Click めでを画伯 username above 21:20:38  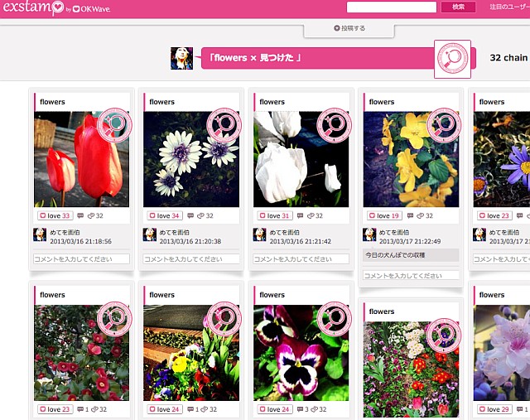[x=175, y=232]
